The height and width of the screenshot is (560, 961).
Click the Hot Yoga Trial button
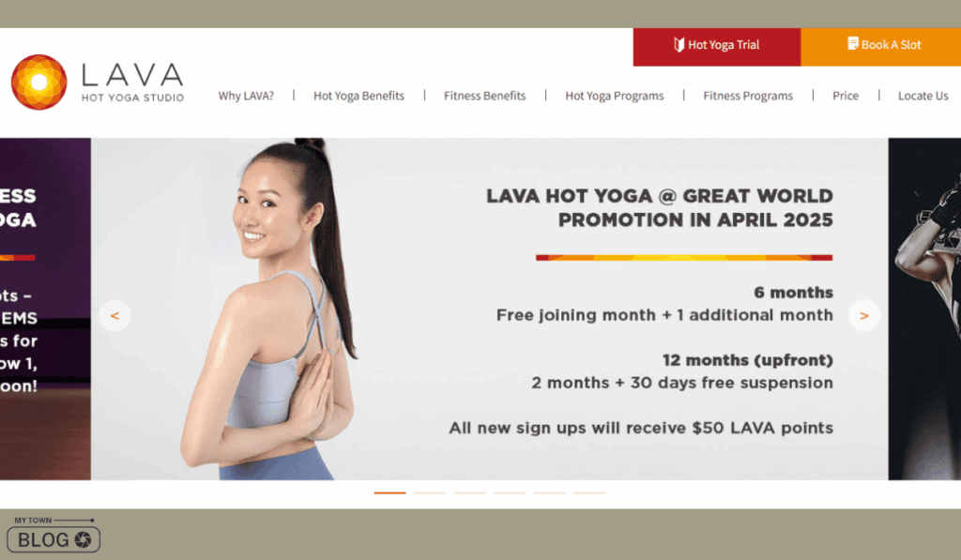point(716,47)
